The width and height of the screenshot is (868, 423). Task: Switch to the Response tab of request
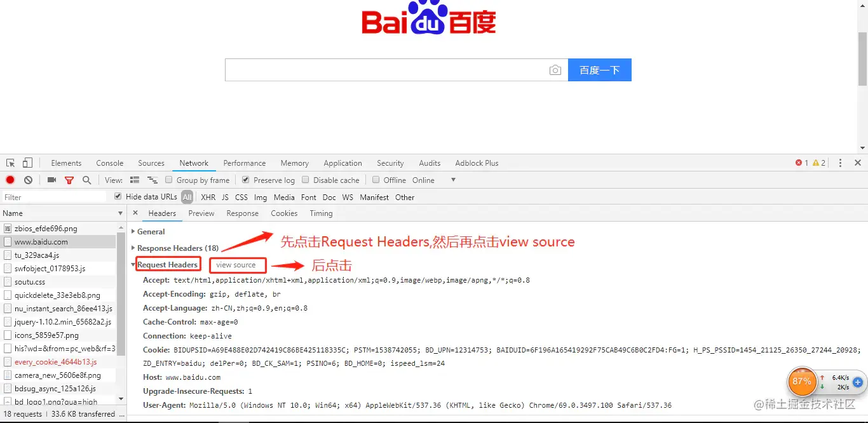point(243,213)
